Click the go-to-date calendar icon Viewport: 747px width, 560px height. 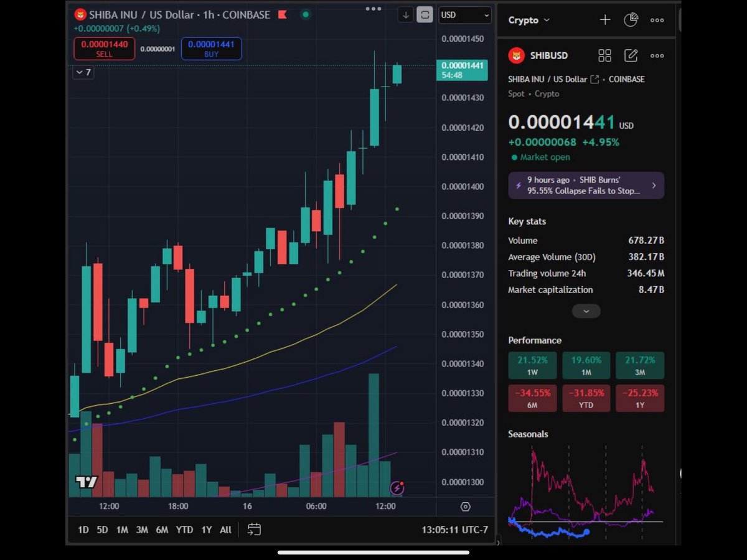pyautogui.click(x=254, y=530)
